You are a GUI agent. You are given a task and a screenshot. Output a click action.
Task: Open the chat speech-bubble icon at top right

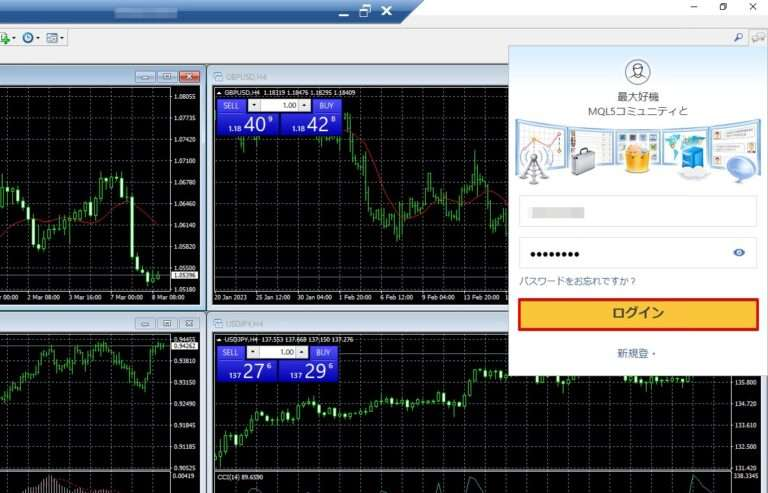(x=759, y=38)
